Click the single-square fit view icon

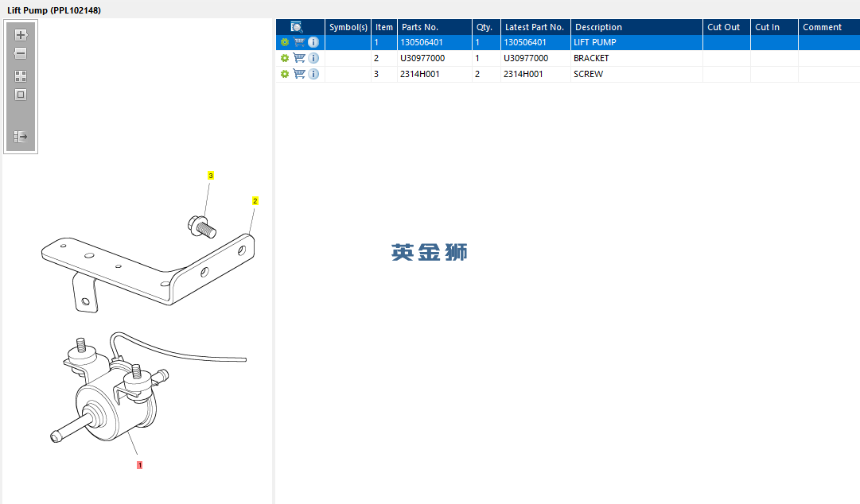[x=21, y=95]
